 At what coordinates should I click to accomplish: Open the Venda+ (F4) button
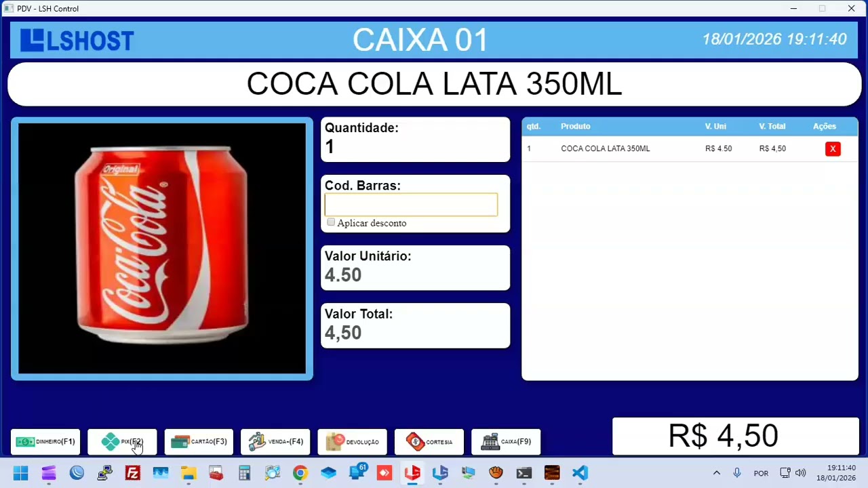[x=275, y=442]
